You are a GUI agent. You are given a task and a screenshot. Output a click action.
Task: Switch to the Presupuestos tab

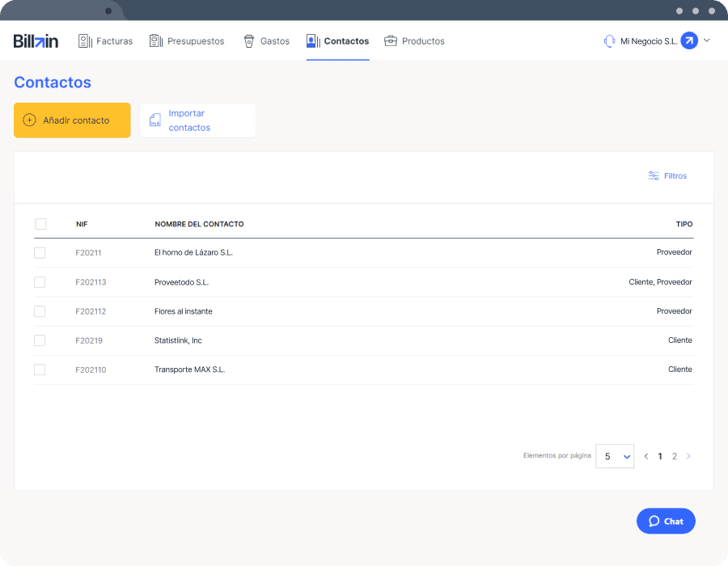[x=187, y=41]
